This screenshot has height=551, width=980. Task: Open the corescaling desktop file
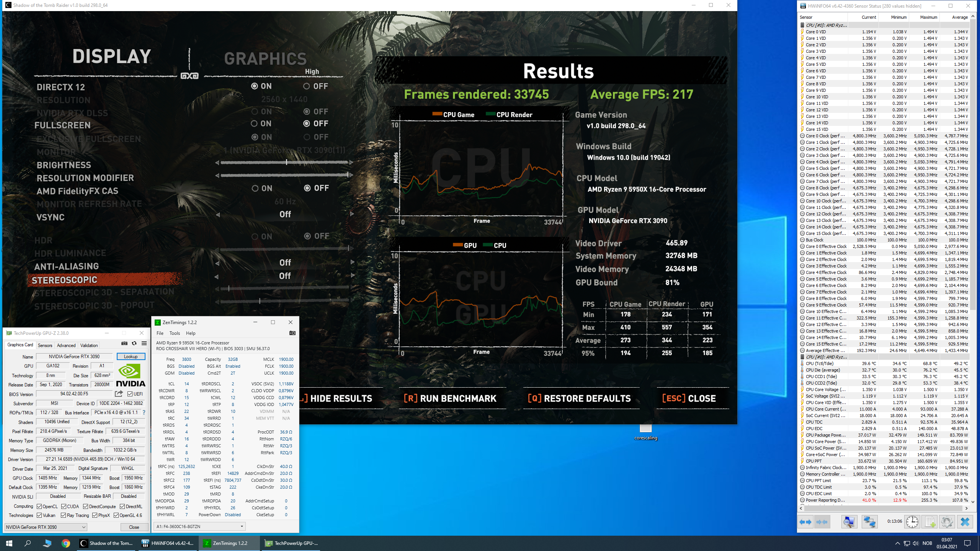click(x=645, y=432)
